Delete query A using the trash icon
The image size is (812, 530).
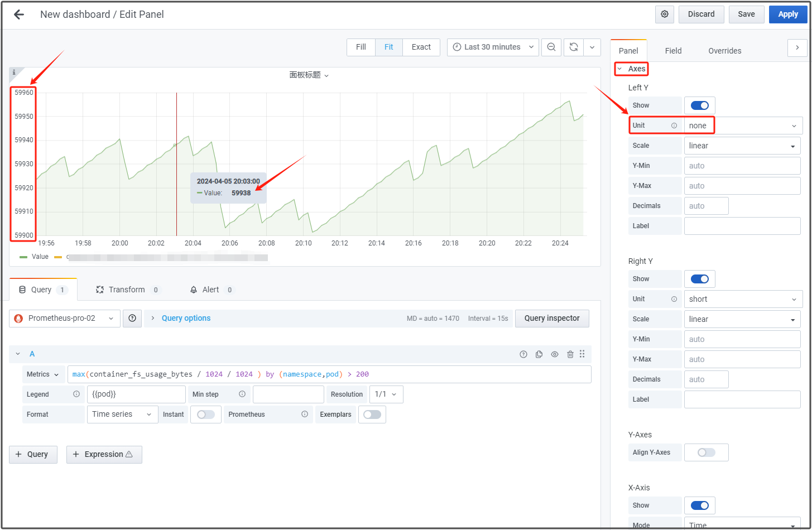click(570, 354)
